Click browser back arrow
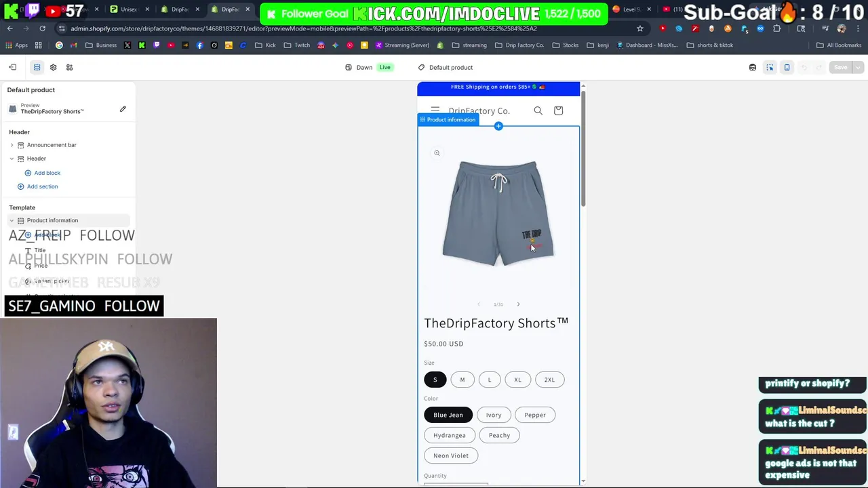Image resolution: width=868 pixels, height=488 pixels. tap(9, 28)
